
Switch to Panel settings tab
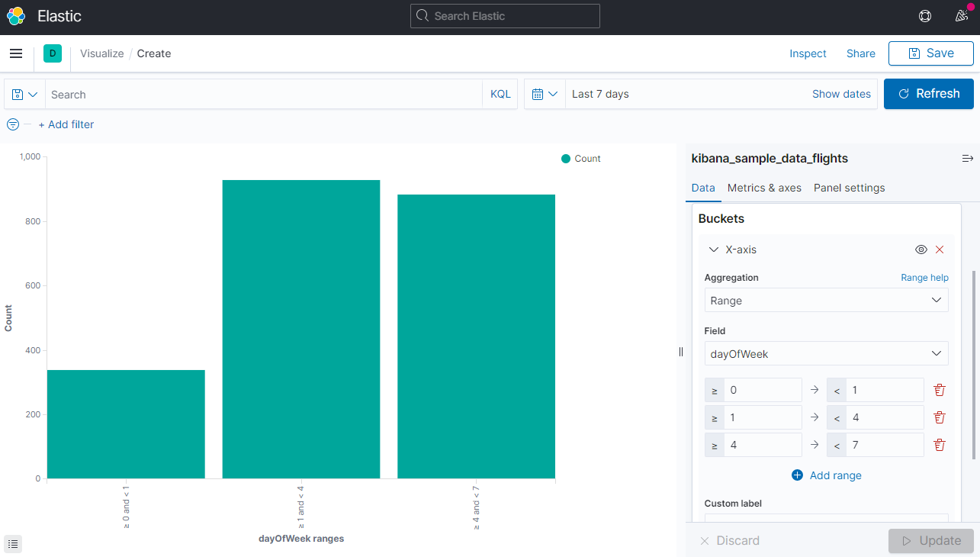pos(850,188)
